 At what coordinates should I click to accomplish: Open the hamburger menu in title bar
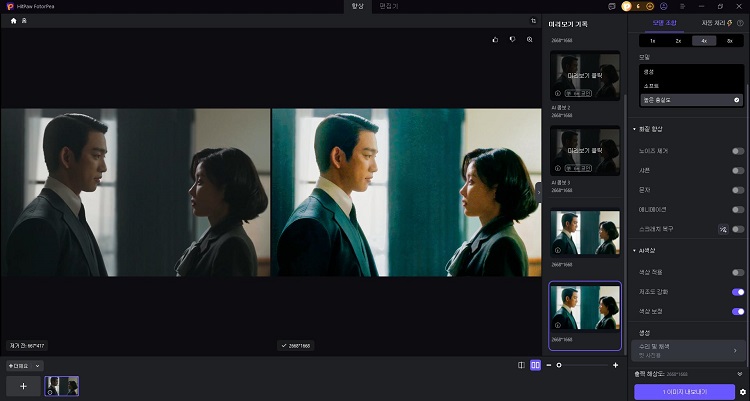click(683, 6)
